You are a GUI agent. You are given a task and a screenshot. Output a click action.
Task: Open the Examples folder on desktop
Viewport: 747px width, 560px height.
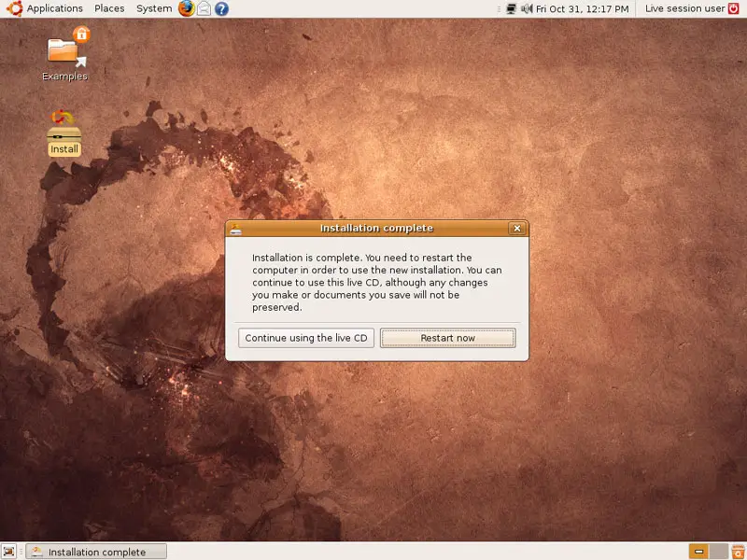tap(64, 54)
